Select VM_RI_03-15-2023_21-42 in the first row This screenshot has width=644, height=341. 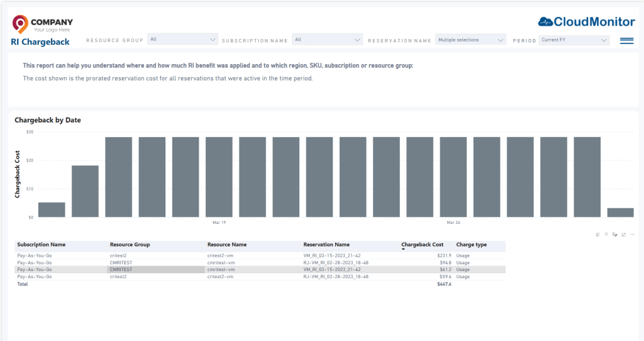(x=332, y=255)
